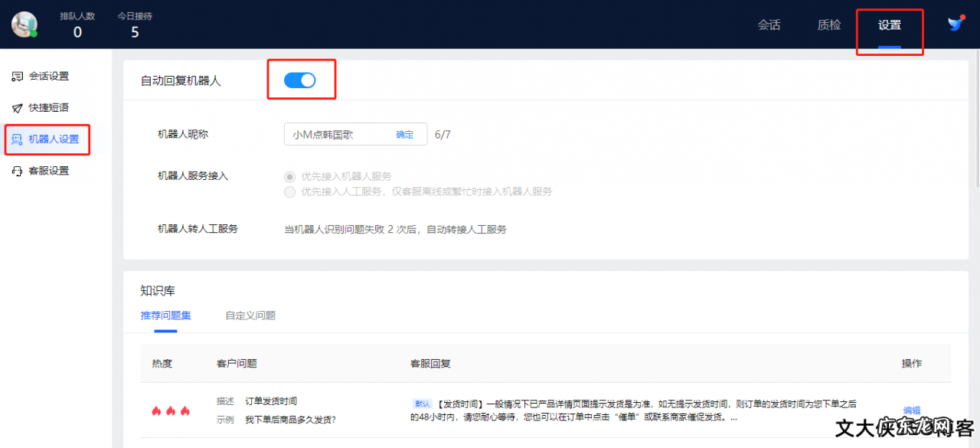Select the 会话设置 sidebar icon
Image resolution: width=980 pixels, height=448 pixels.
16,76
